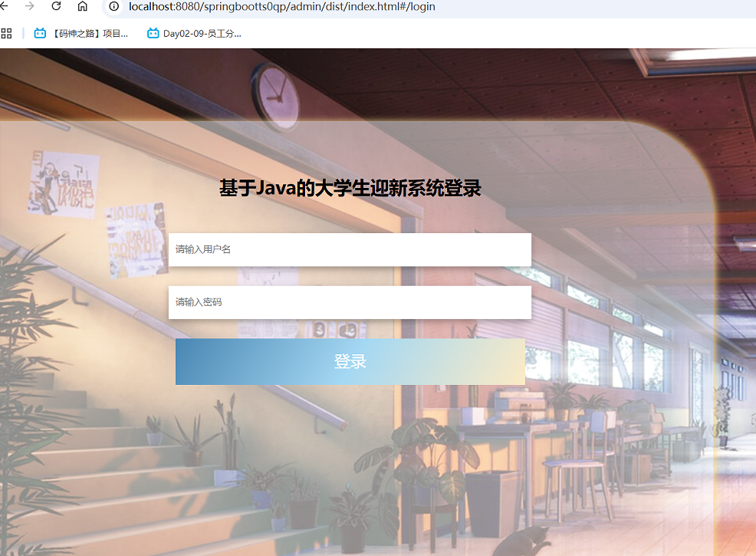Screen dimensions: 756x556
Task: Go to the browser home page icon
Action: [83, 6]
